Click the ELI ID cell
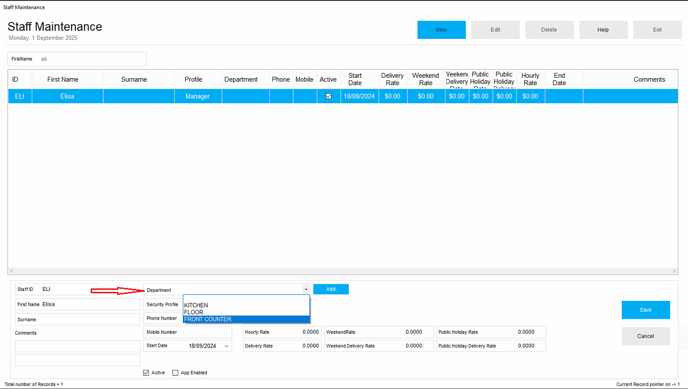The image size is (688, 389). coord(20,96)
